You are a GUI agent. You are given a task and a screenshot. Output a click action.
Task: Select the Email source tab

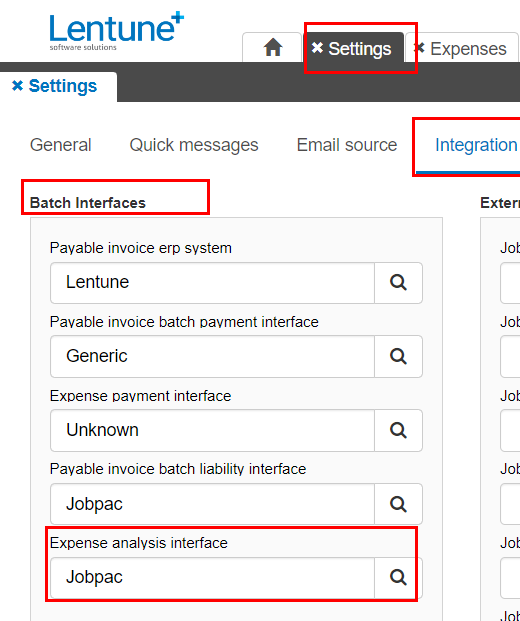pos(347,145)
